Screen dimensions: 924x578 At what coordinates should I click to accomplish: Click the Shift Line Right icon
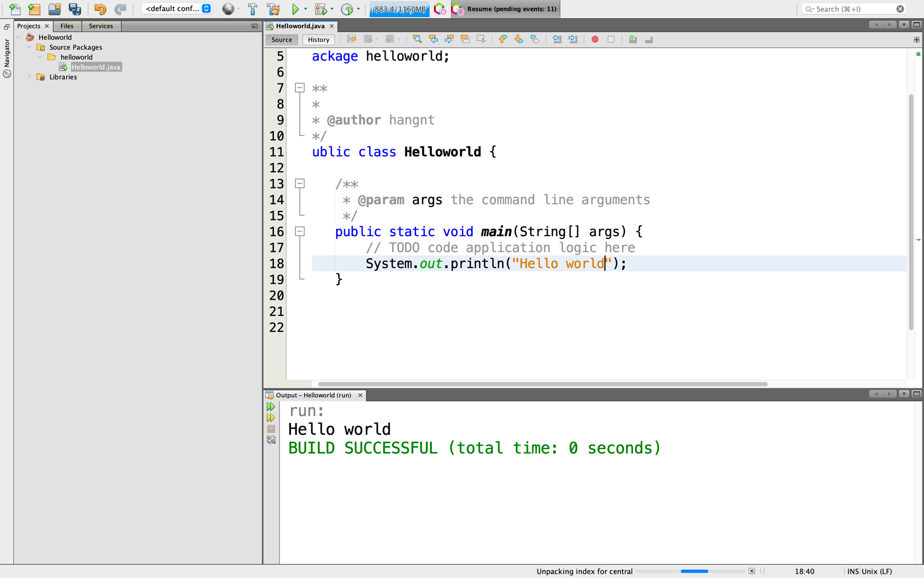[573, 39]
